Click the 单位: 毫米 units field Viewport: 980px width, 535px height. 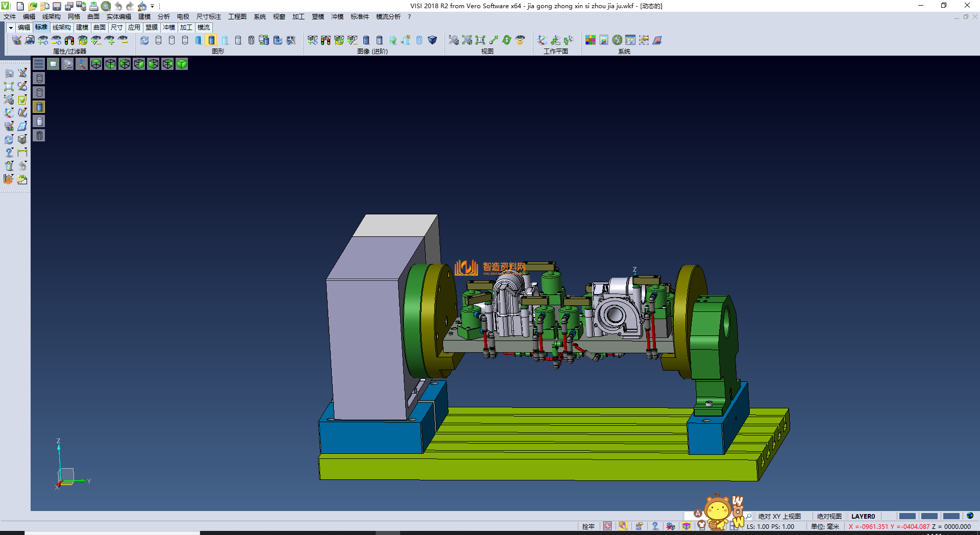[x=825, y=526]
